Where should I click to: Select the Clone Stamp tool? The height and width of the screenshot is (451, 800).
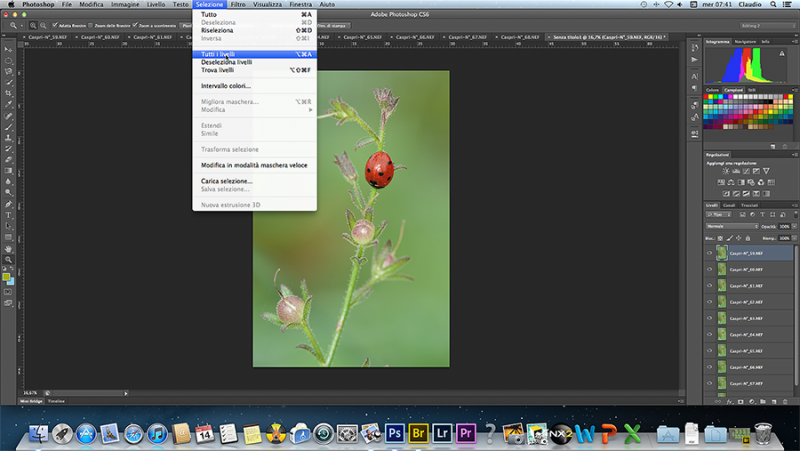8,138
